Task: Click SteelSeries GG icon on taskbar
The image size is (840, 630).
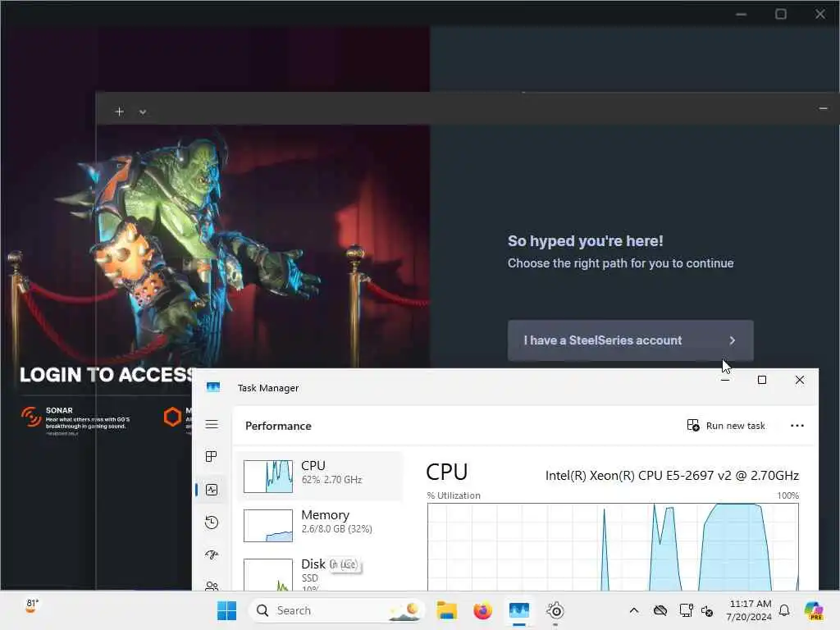Action: [x=555, y=610]
